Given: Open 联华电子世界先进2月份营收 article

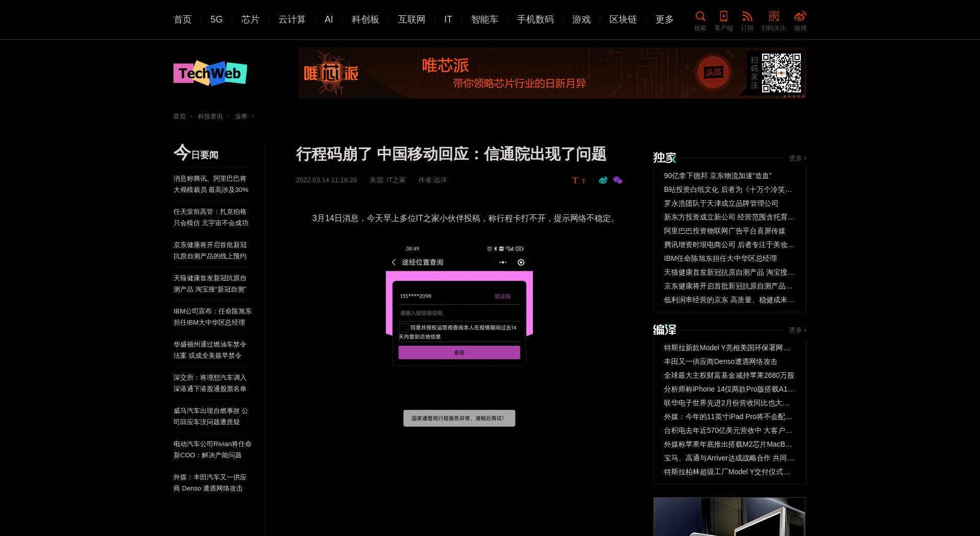Looking at the screenshot, I should [727, 403].
